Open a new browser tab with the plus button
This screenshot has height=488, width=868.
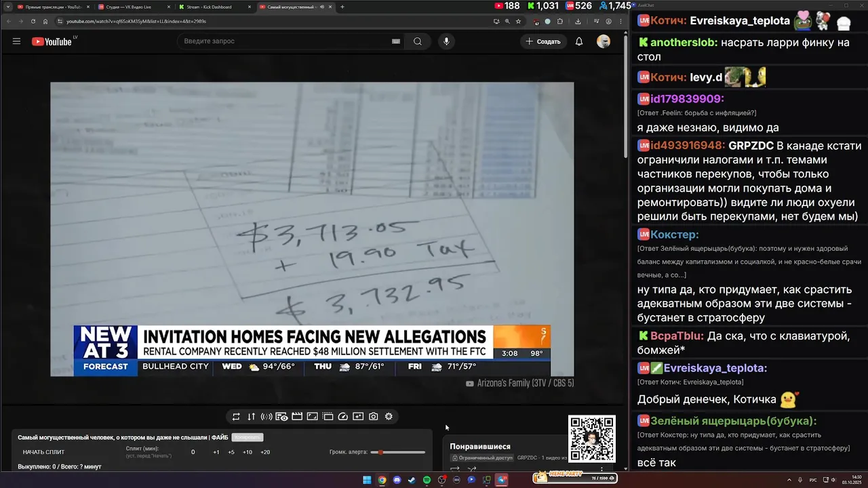click(x=342, y=7)
